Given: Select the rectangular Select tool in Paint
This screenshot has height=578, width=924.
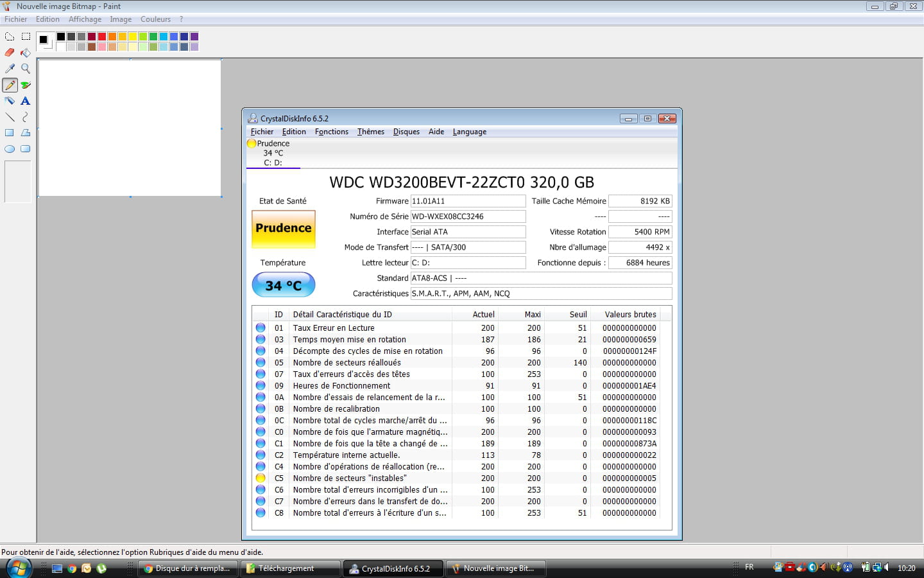Looking at the screenshot, I should (x=26, y=37).
